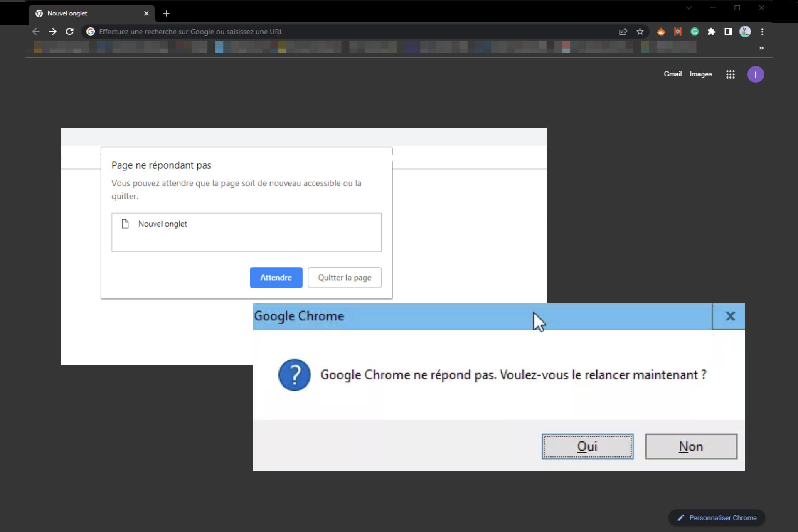Confirm relaunch with the Oui button
Viewport: 798px width, 532px height.
(x=587, y=446)
